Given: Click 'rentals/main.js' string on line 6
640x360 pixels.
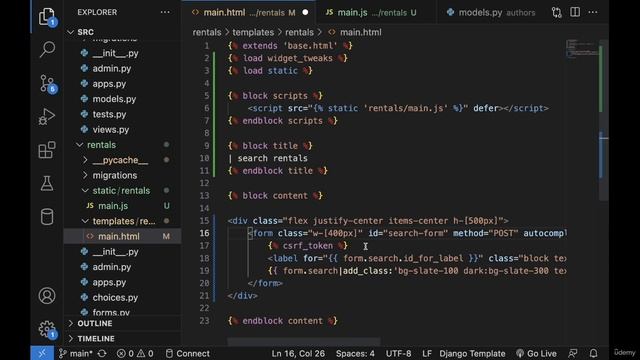Looking at the screenshot, I should point(406,108).
